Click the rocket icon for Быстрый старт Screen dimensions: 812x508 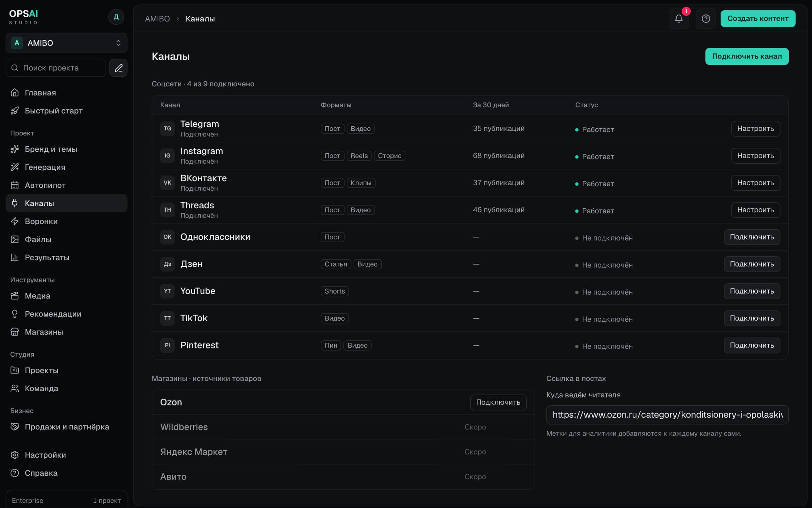click(x=15, y=111)
